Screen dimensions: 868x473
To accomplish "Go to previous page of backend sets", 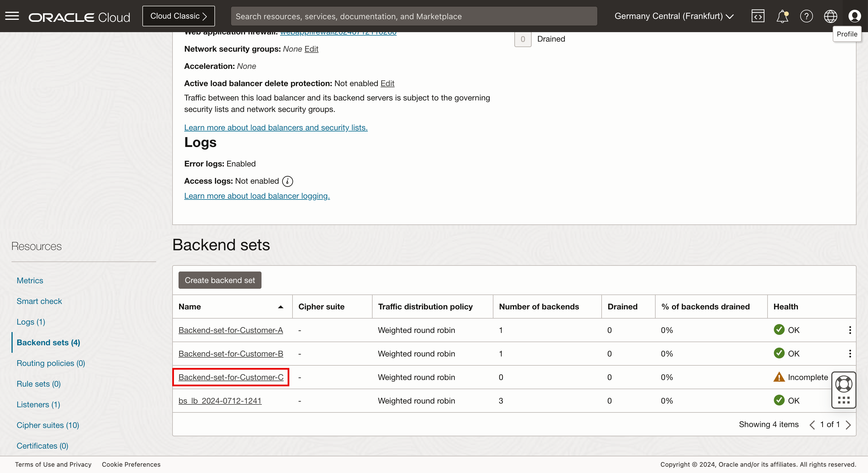I will click(x=812, y=424).
